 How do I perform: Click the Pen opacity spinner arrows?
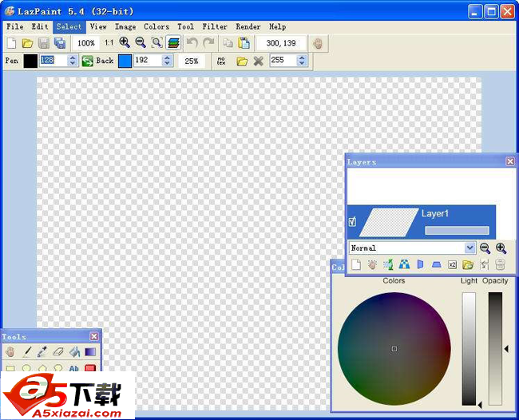(73, 61)
